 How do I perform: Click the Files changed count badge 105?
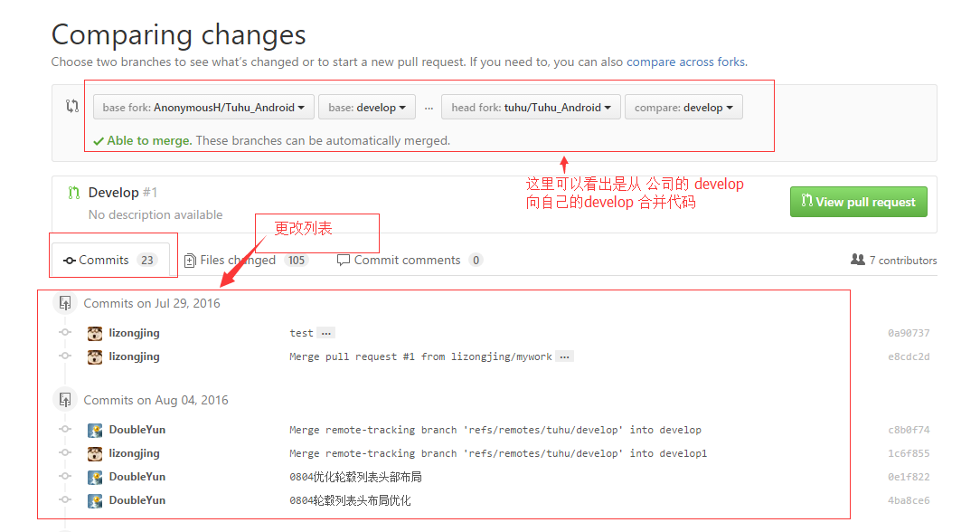pyautogui.click(x=297, y=261)
